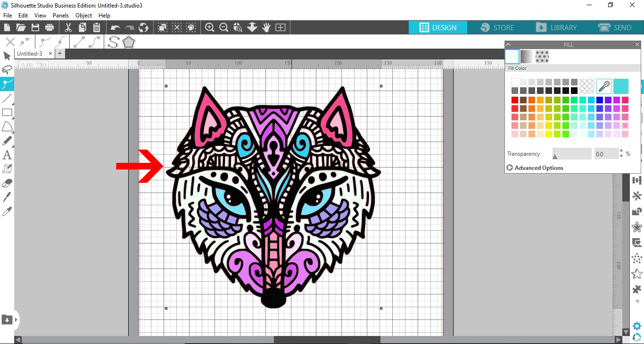Expand Advanced Options in Fill panel
644x344 pixels.
click(x=535, y=168)
